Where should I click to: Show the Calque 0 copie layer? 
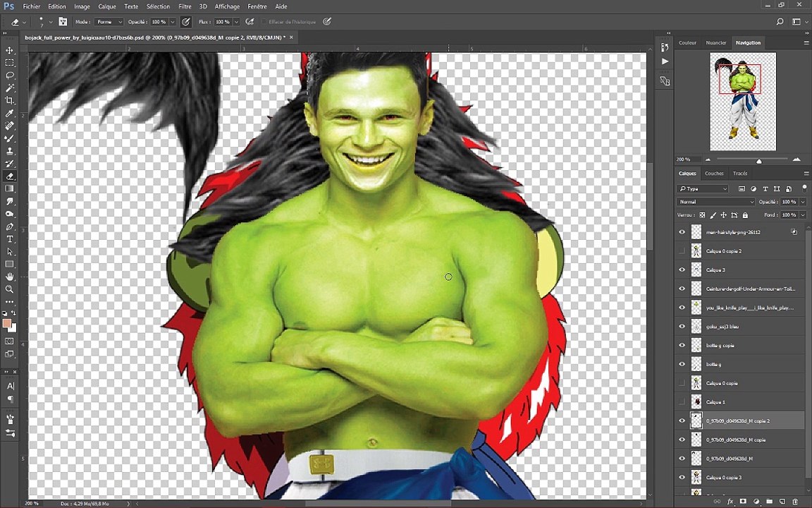click(682, 383)
